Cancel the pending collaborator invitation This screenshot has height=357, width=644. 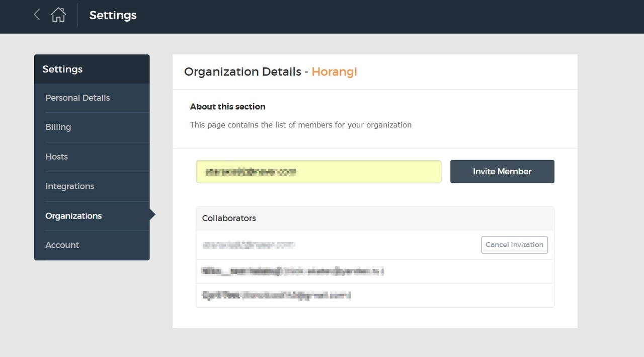pyautogui.click(x=515, y=245)
